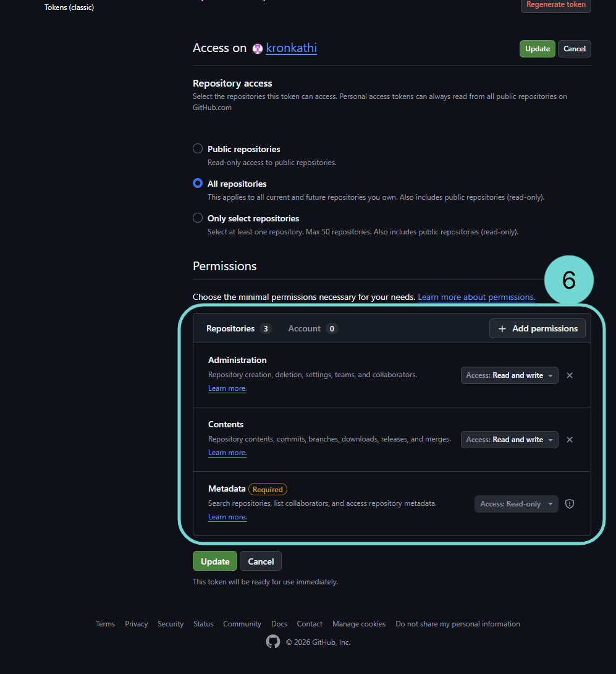Image resolution: width=616 pixels, height=674 pixels.
Task: Click the Update button below the permissions
Action: (214, 561)
